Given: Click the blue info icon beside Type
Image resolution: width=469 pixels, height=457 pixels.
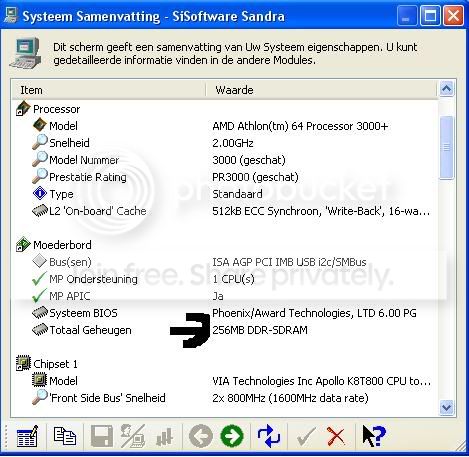Looking at the screenshot, I should 40,193.
